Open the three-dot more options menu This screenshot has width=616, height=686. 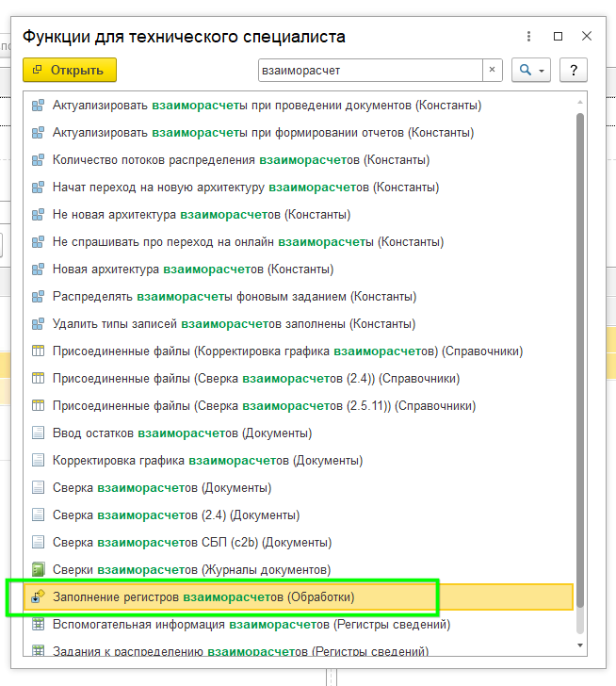[x=528, y=37]
